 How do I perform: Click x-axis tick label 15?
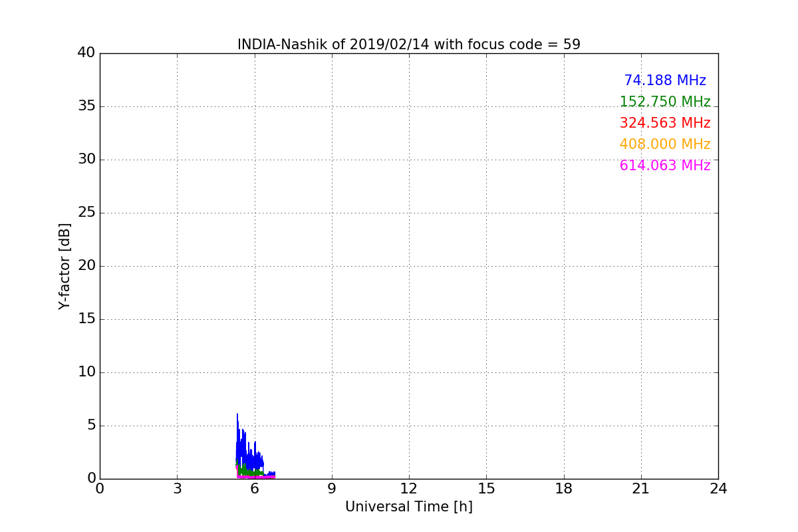486,489
